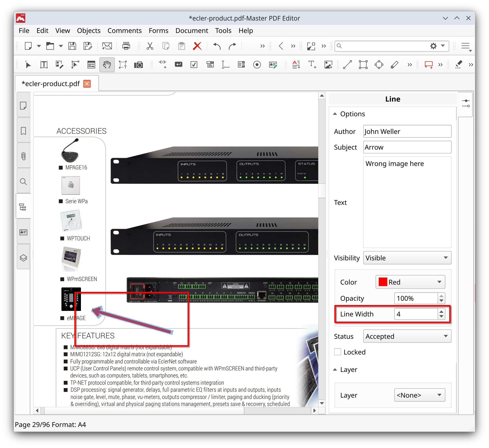Image resolution: width=489 pixels, height=448 pixels.
Task: Undo the last action
Action: [217, 46]
